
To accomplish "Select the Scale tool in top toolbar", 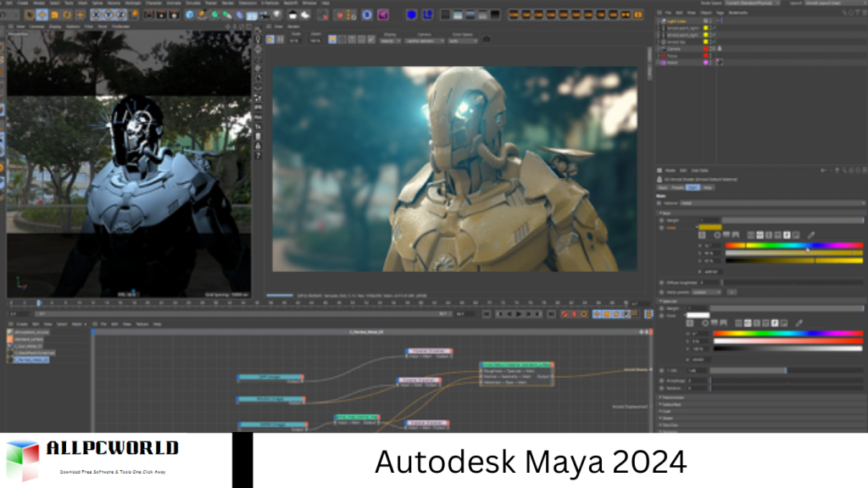I will pyautogui.click(x=55, y=15).
